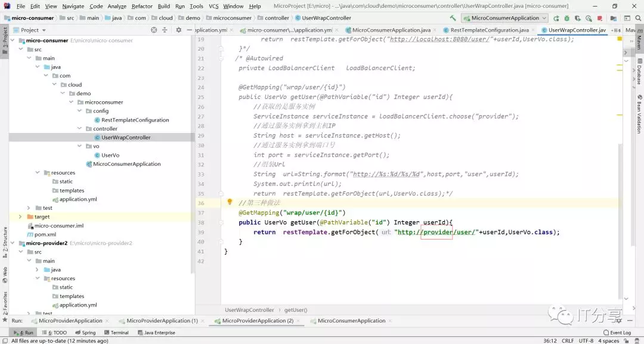Switch to MicroConsumerApplication.java editor tab
The image size is (644, 344).
tap(391, 30)
